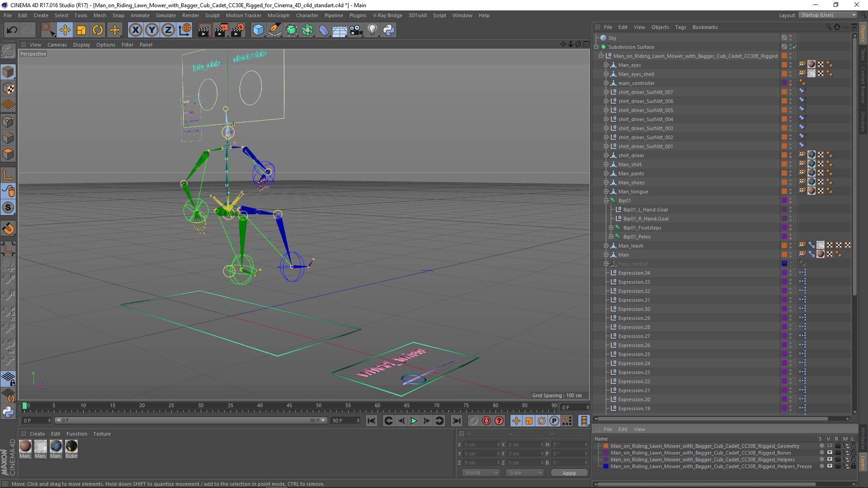The width and height of the screenshot is (868, 488).
Task: Open Object Manager Tags menu
Action: 680,27
